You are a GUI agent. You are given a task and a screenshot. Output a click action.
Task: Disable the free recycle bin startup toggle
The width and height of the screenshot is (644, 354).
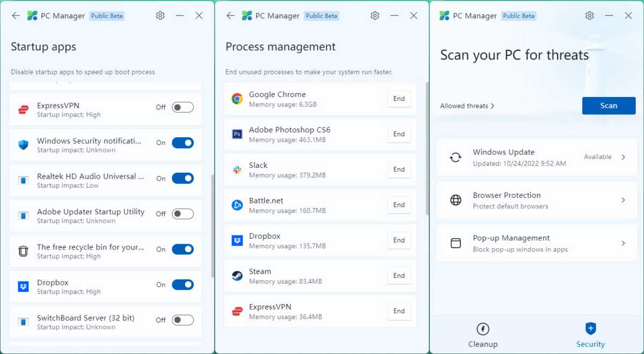[x=182, y=249]
